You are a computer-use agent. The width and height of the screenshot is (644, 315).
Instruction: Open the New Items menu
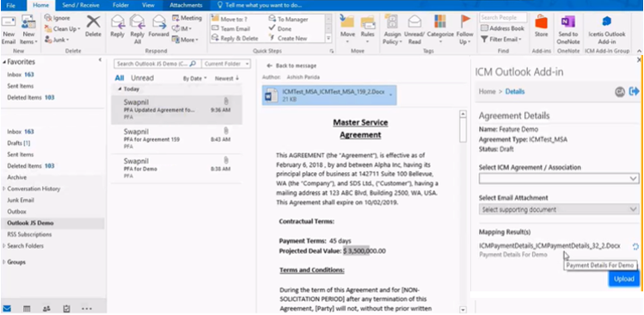pyautogui.click(x=28, y=30)
